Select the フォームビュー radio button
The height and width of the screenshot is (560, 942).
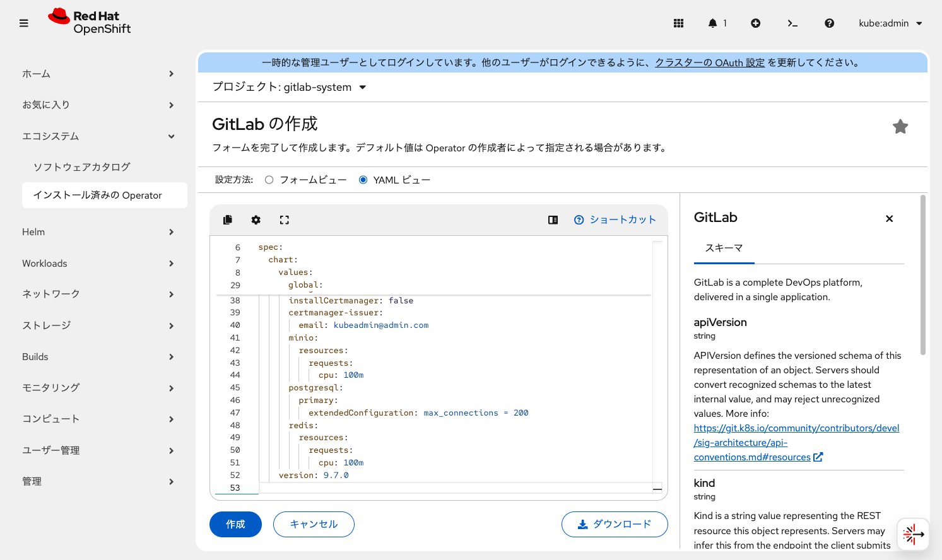coord(269,179)
